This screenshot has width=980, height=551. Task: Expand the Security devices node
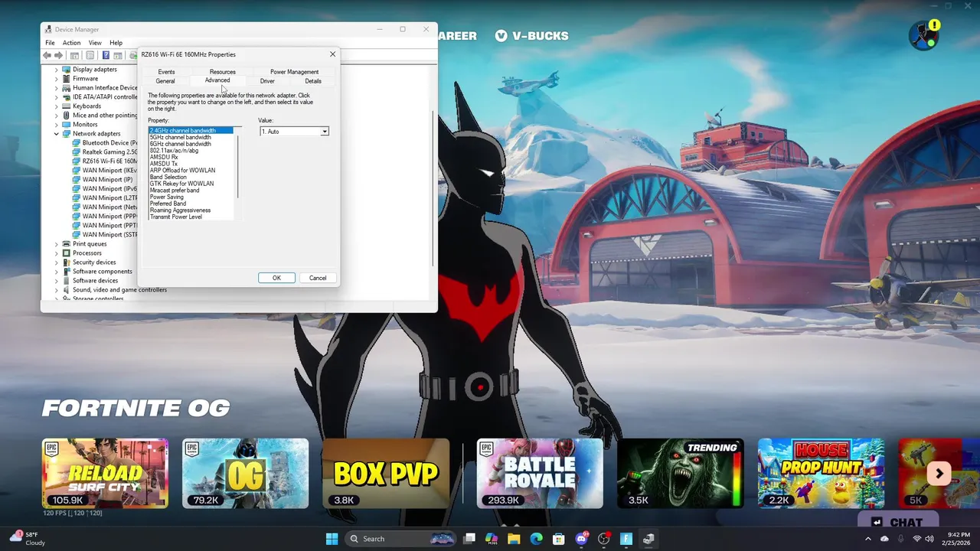(x=56, y=262)
